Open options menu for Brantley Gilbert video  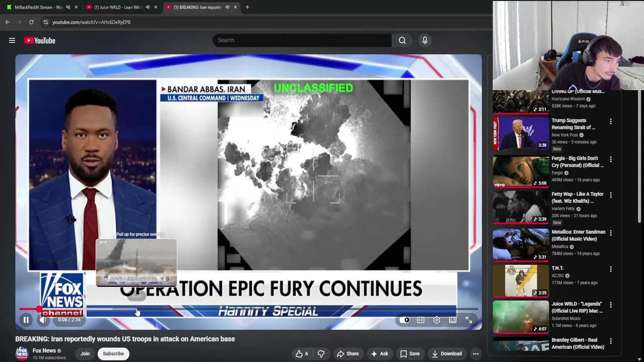click(x=611, y=341)
